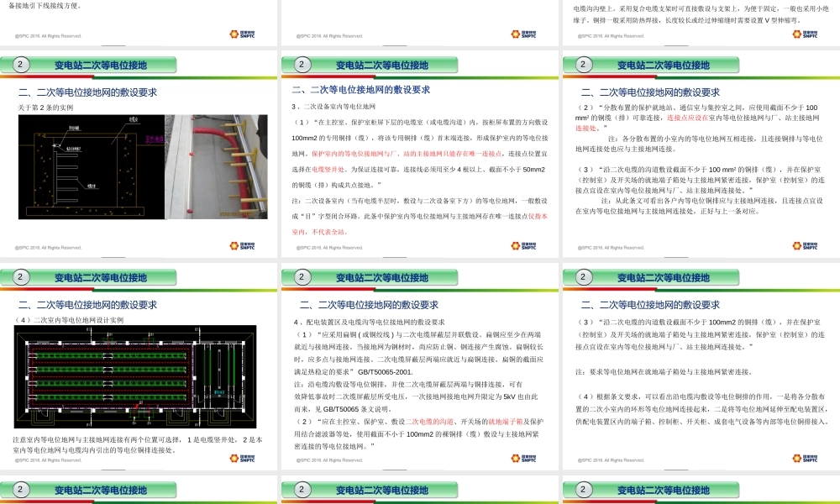840x504 pixels.
Task: Click red text 连接点应设在 on the (2) slide
Action: point(687,118)
